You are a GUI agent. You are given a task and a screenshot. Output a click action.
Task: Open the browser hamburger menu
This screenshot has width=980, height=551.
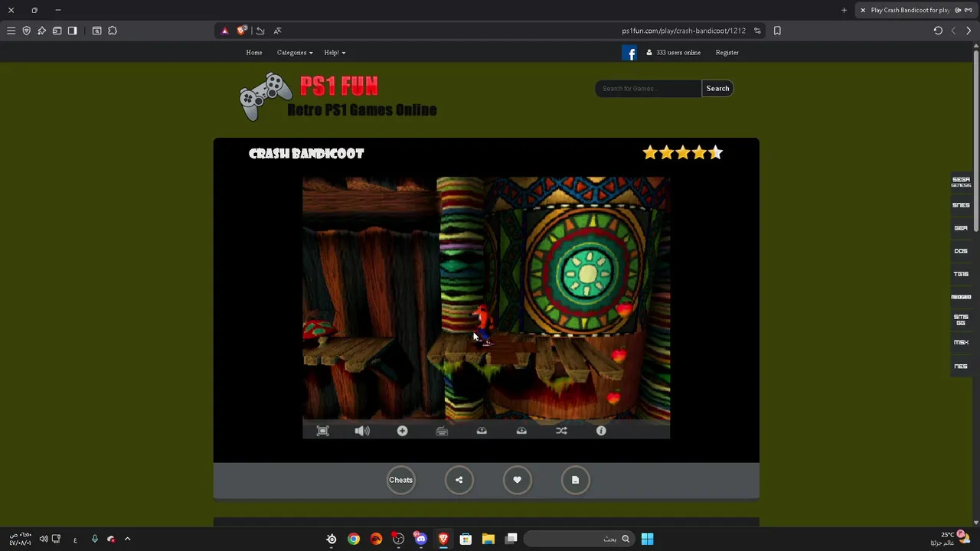pos(11,31)
